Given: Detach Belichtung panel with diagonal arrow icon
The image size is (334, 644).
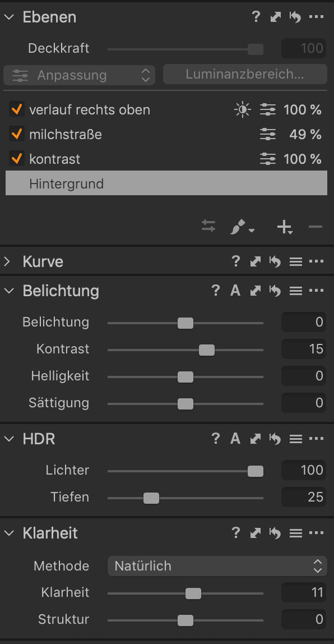Looking at the screenshot, I should coord(255,291).
